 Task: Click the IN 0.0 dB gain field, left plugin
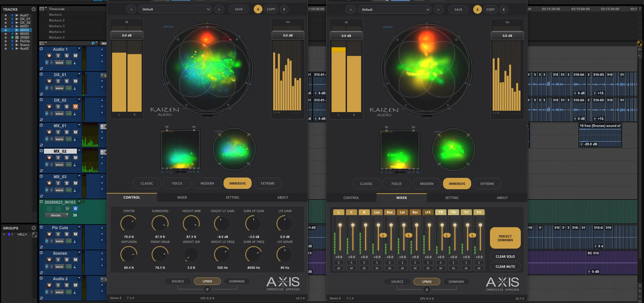[127, 35]
